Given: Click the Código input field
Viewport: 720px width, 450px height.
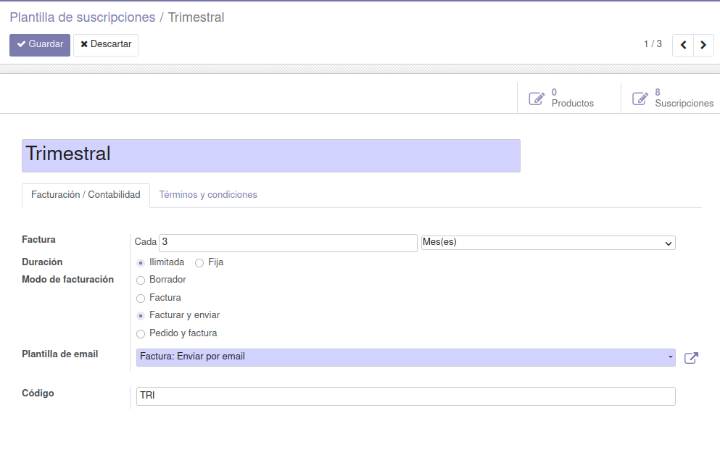Looking at the screenshot, I should pos(405,396).
